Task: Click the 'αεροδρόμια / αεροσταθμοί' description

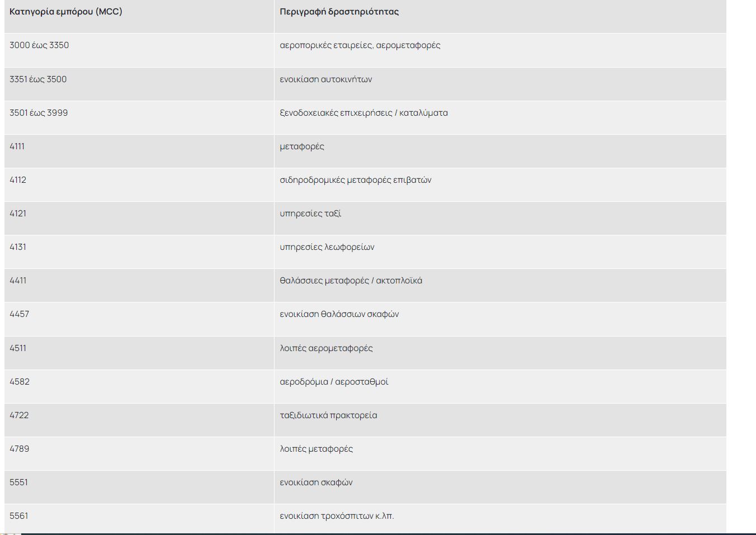Action: click(x=334, y=382)
